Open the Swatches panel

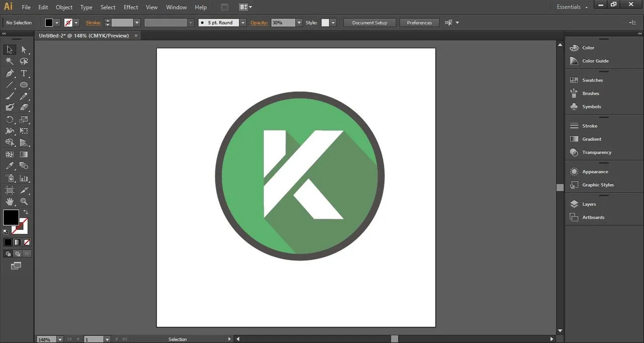592,80
